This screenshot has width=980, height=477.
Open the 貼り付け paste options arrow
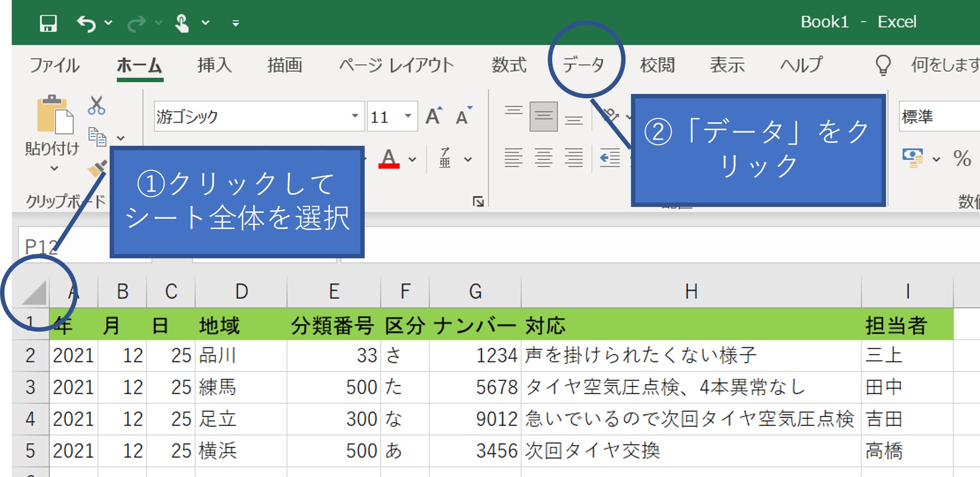54,169
